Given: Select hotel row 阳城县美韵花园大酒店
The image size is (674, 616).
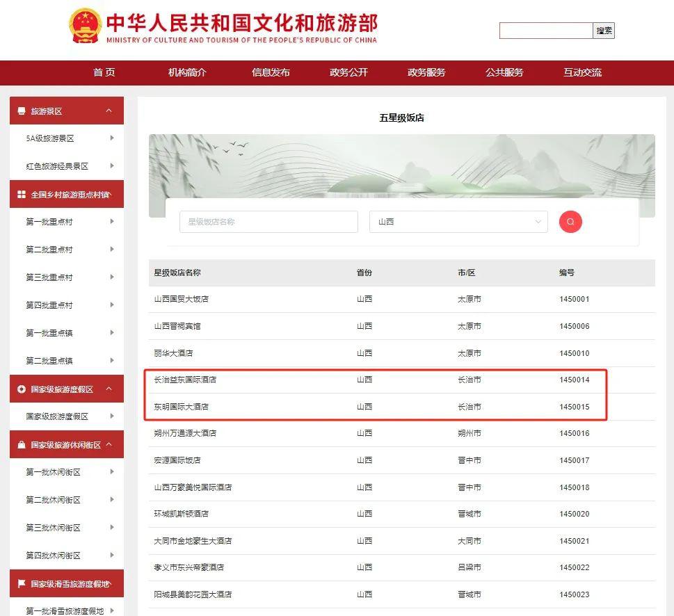Looking at the screenshot, I should (x=402, y=594).
